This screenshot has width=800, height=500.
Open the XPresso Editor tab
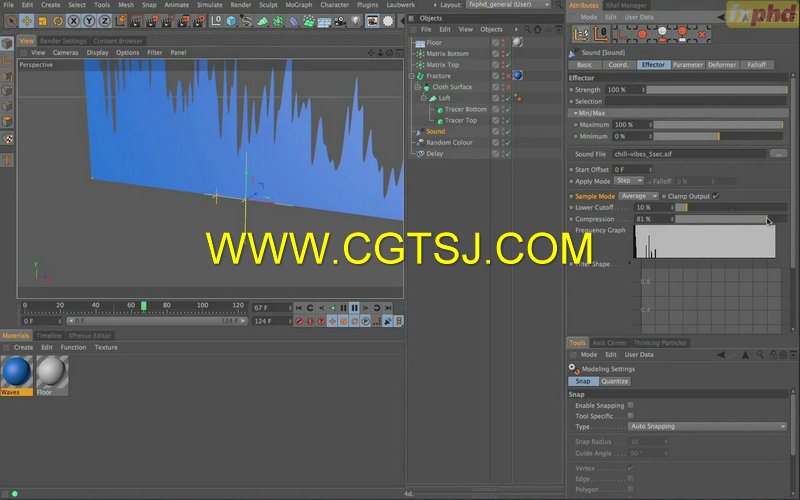[89, 336]
